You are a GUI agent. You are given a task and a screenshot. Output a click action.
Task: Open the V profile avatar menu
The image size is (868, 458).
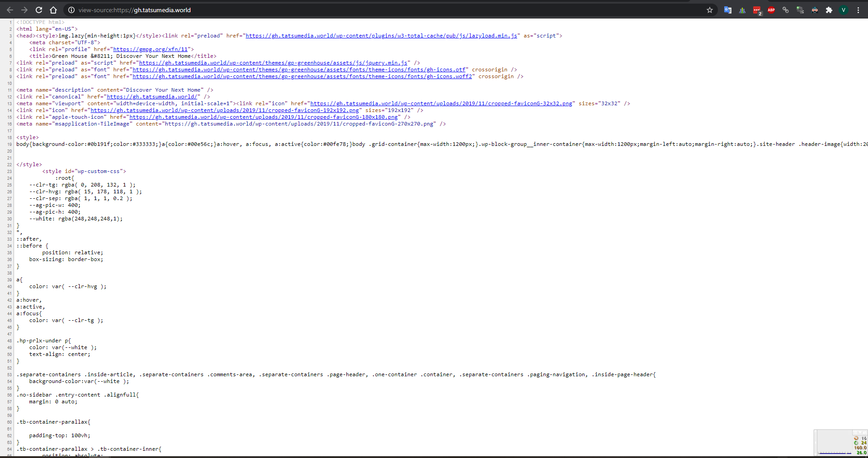[x=844, y=10]
